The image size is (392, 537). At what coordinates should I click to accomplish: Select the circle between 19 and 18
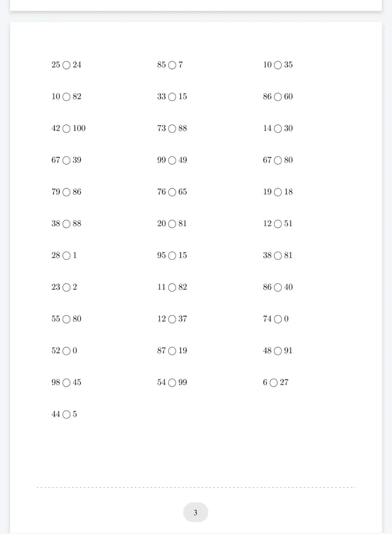278,192
